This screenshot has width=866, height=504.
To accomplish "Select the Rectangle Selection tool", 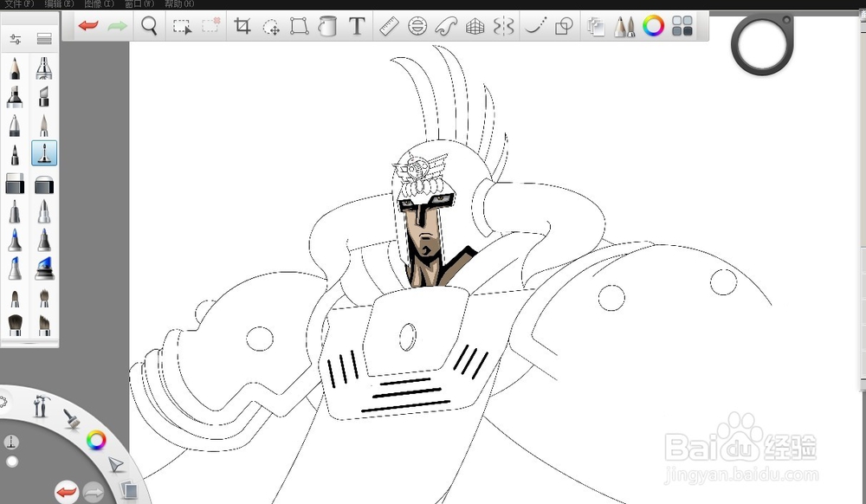I will (182, 27).
